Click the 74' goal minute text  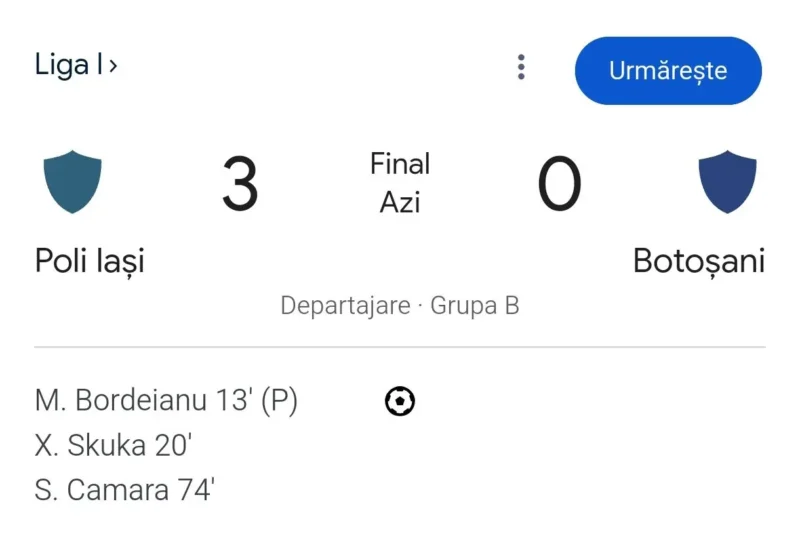click(x=197, y=490)
